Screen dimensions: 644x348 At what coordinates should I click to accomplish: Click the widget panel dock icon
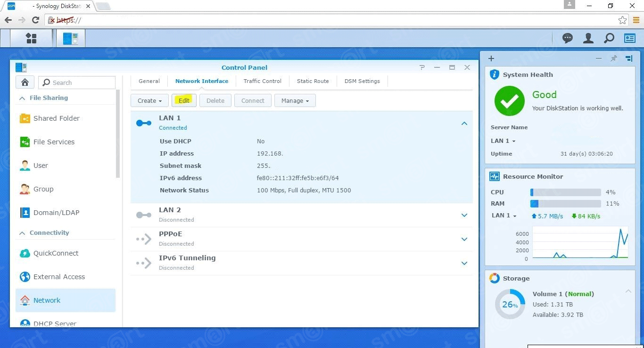(x=629, y=58)
